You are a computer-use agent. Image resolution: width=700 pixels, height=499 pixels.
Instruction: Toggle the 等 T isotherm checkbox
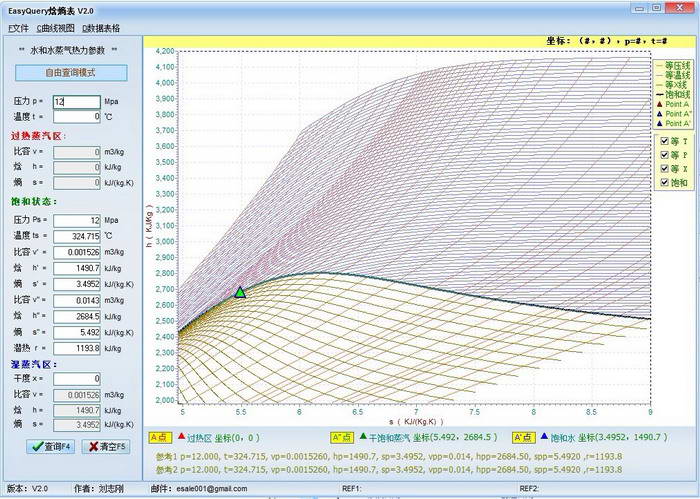(662, 141)
